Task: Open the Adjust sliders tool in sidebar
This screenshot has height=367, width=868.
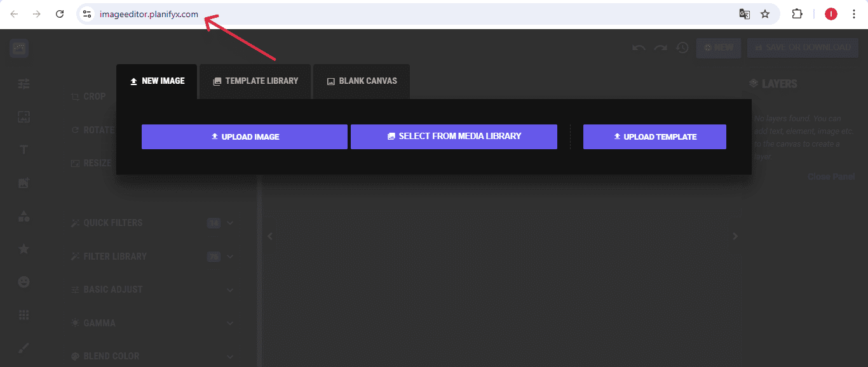Action: click(24, 84)
